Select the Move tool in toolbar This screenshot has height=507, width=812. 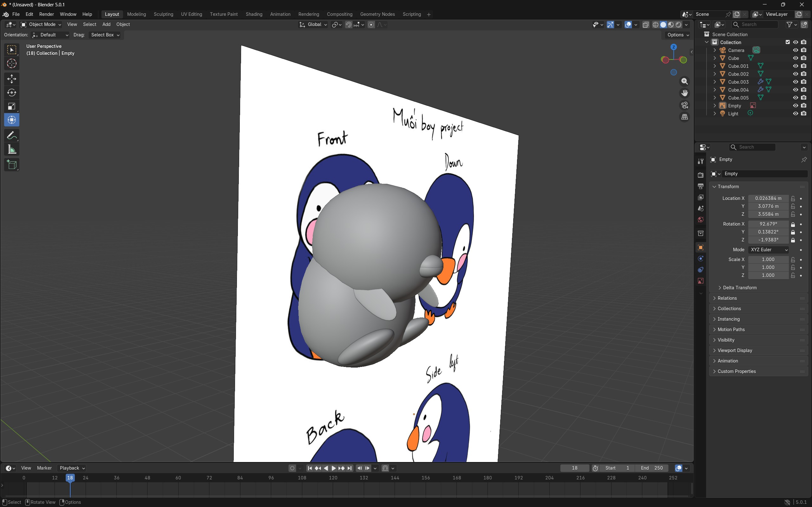tap(12, 79)
